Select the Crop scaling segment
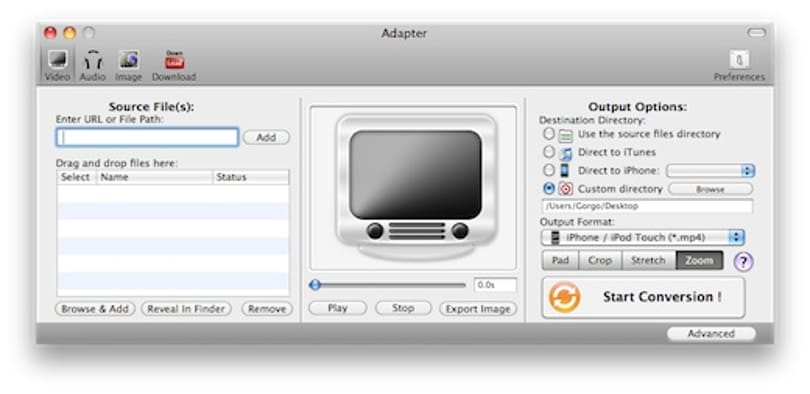This screenshot has width=810, height=394. point(600,261)
